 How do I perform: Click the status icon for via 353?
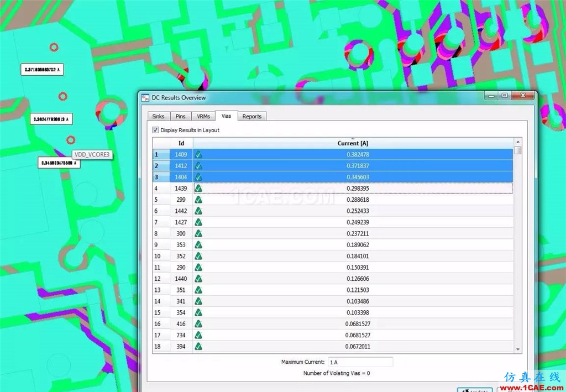click(x=198, y=245)
